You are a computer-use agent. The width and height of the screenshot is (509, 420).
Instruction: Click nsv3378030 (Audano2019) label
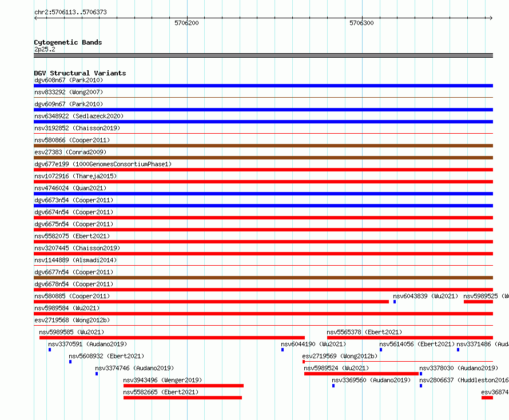(459, 368)
